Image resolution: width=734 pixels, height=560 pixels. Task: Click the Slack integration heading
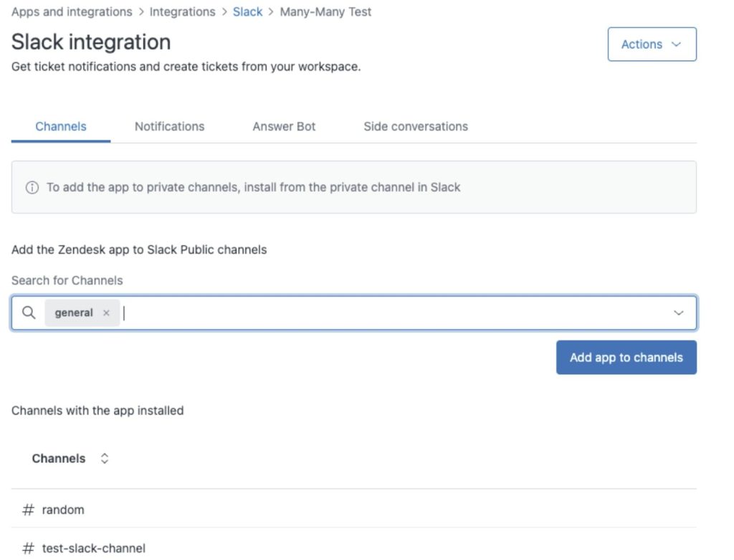(x=91, y=42)
